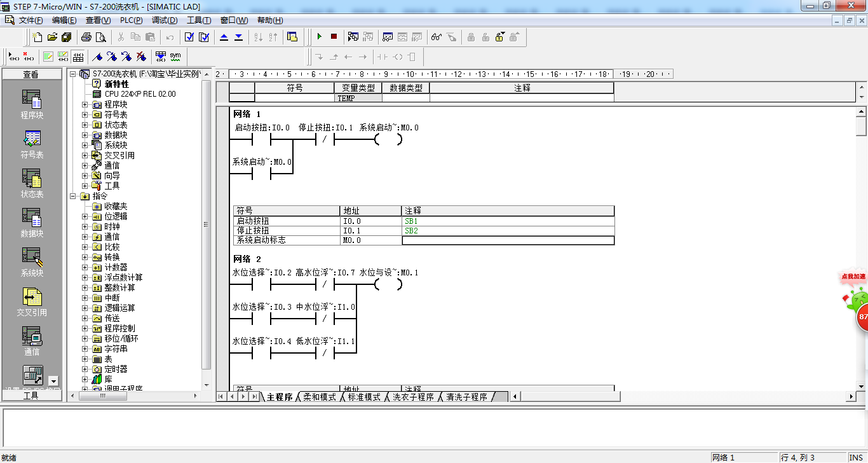Click the 启动按钮 symbol cell in the table
The width and height of the screenshot is (868, 463).
tap(287, 221)
